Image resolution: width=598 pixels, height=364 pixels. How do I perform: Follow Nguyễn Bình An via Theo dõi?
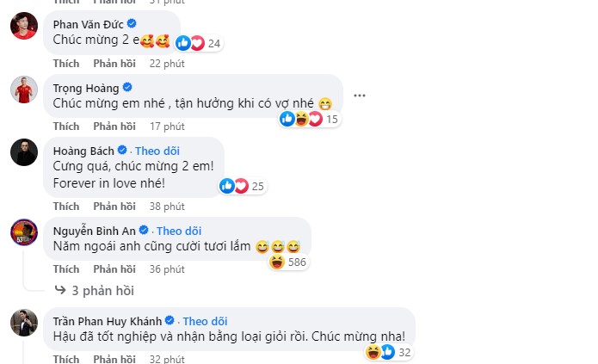click(x=179, y=231)
